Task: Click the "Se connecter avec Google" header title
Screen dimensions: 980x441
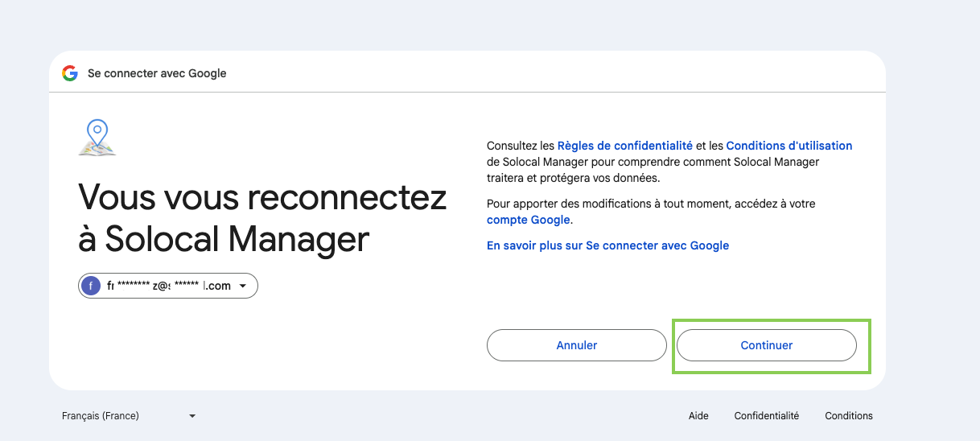Action: pos(157,73)
